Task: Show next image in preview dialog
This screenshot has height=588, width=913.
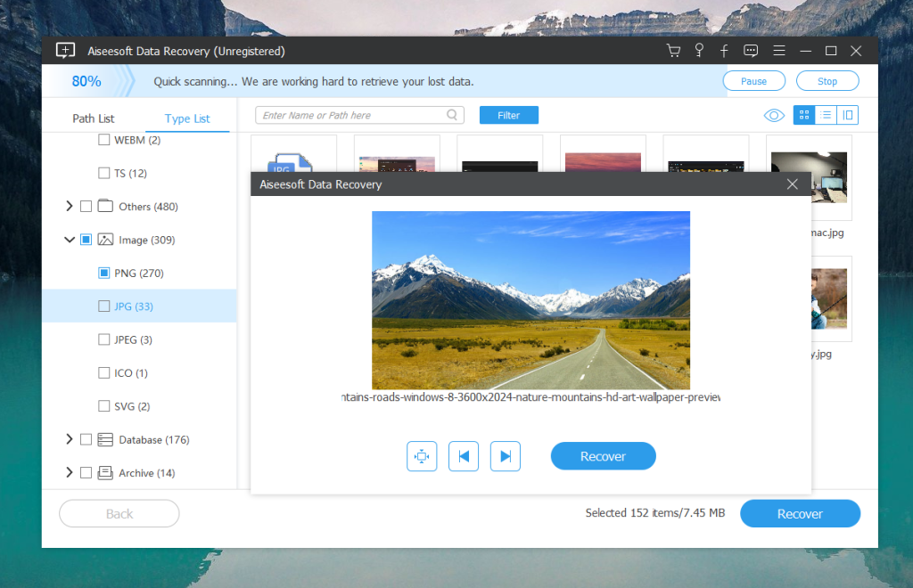Action: (x=506, y=456)
